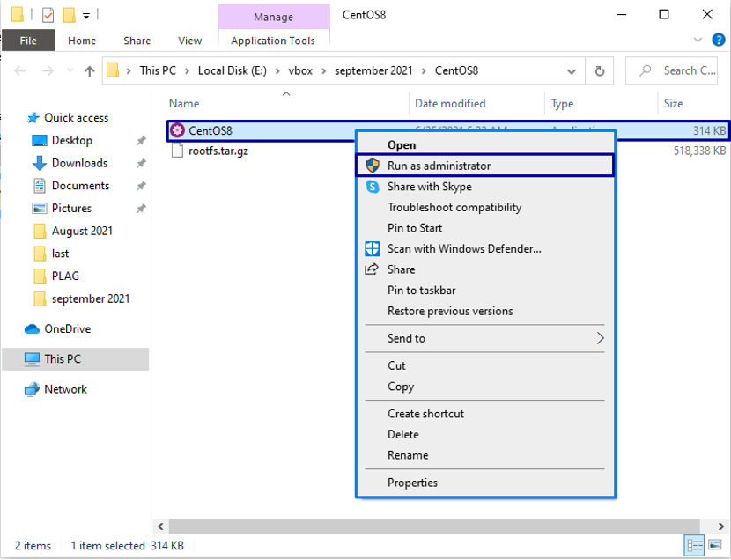Click the This PC monitor icon
This screenshot has height=560, width=731.
click(33, 359)
